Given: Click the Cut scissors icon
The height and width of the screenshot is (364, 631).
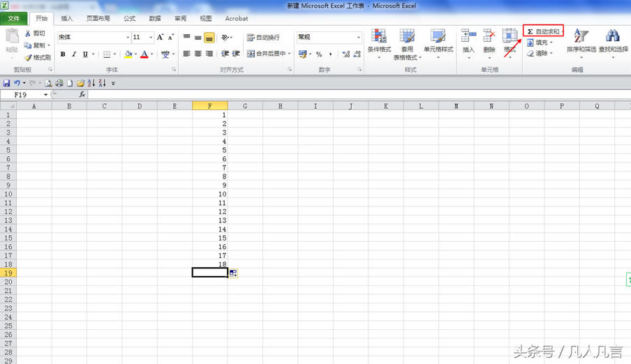Looking at the screenshot, I should click(x=28, y=33).
